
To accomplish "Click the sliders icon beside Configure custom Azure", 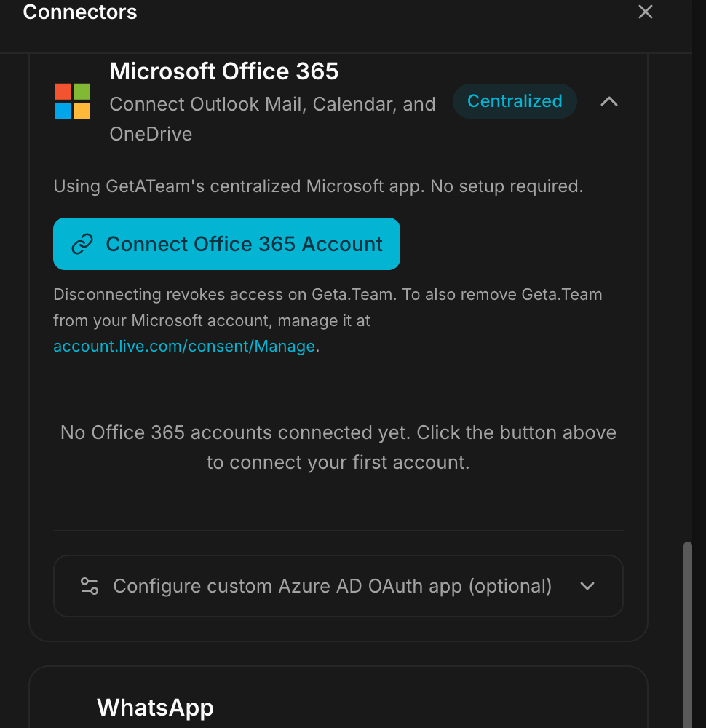I will [x=90, y=586].
